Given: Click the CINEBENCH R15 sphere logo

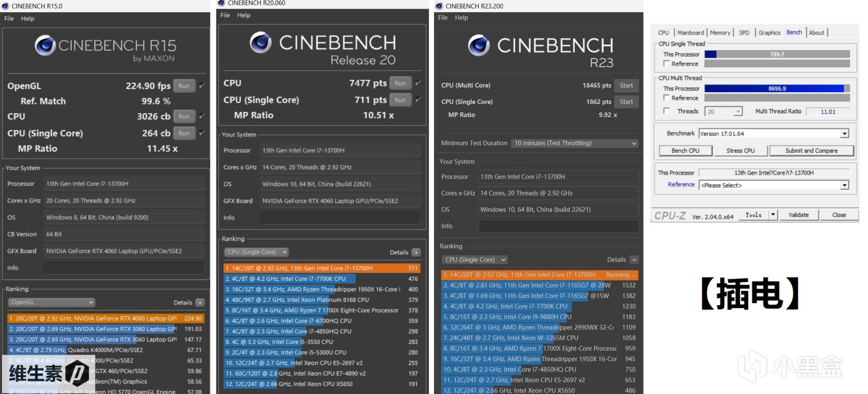Looking at the screenshot, I should tap(45, 45).
